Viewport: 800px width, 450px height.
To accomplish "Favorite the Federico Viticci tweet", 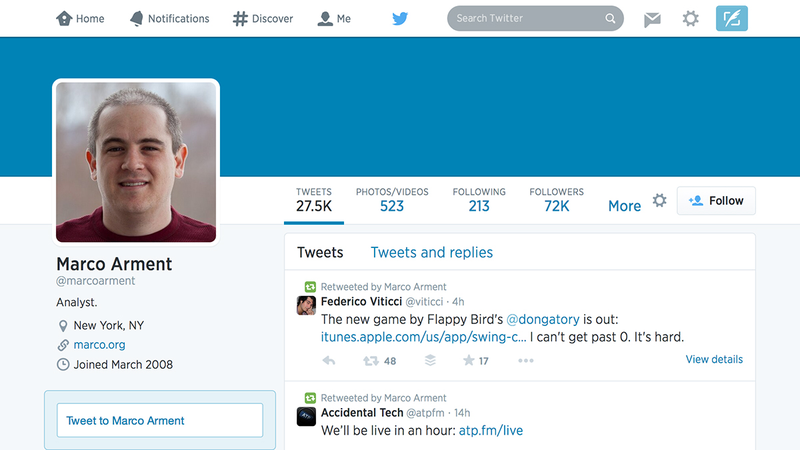I will 468,361.
